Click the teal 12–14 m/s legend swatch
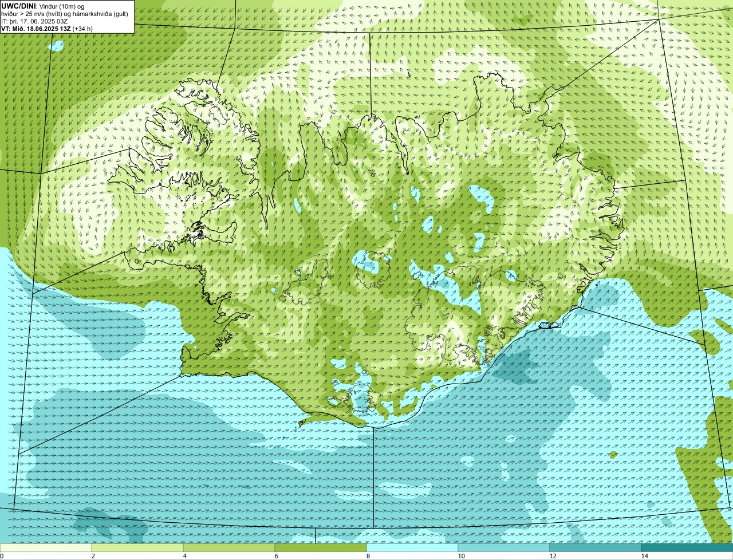Viewport: 733px width, 560px height. pyautogui.click(x=596, y=547)
